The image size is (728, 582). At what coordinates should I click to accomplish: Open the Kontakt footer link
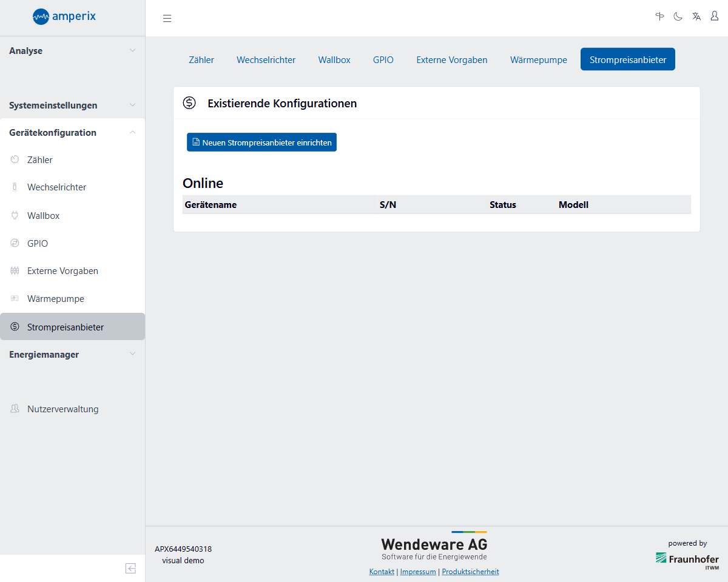(x=382, y=572)
